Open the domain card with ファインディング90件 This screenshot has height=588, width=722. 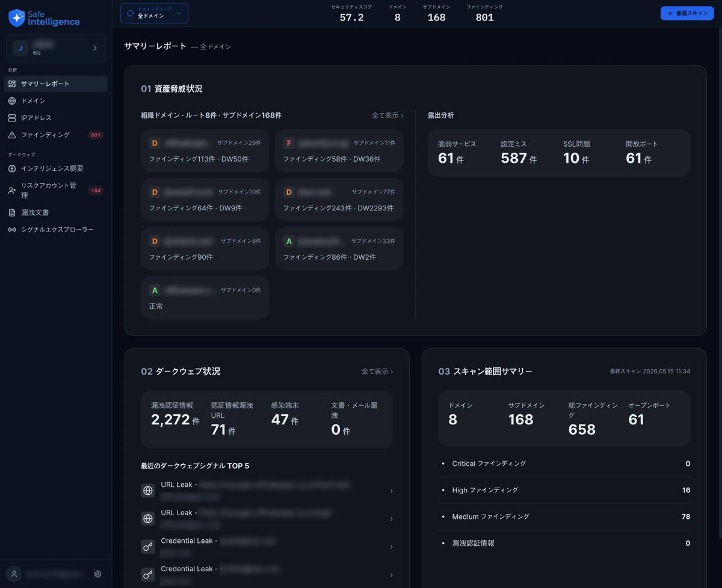(x=205, y=248)
